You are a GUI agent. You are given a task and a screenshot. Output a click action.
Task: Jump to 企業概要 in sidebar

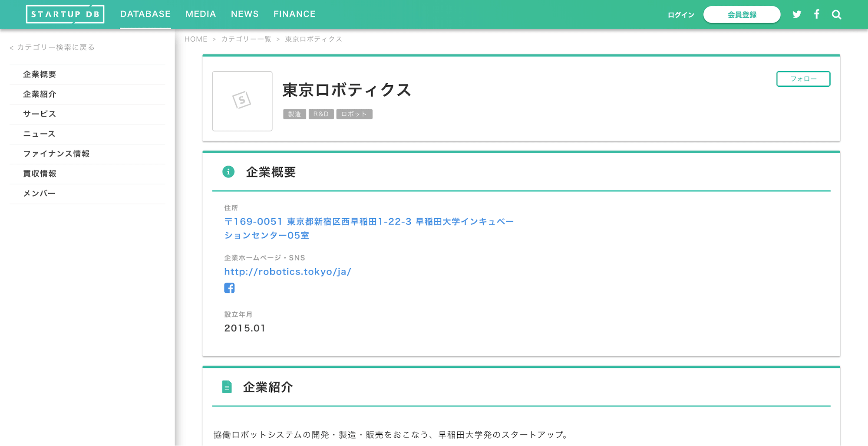[x=87, y=75]
